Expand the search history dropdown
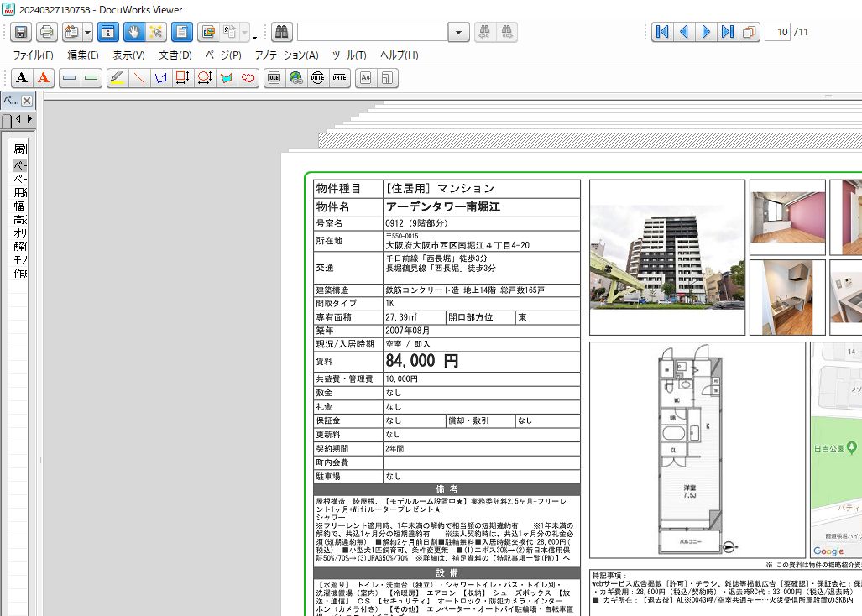 458,32
